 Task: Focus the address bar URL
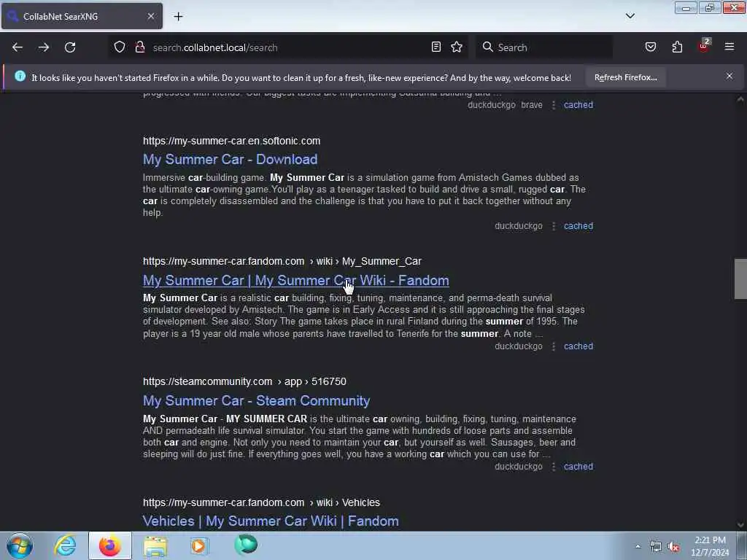287,47
